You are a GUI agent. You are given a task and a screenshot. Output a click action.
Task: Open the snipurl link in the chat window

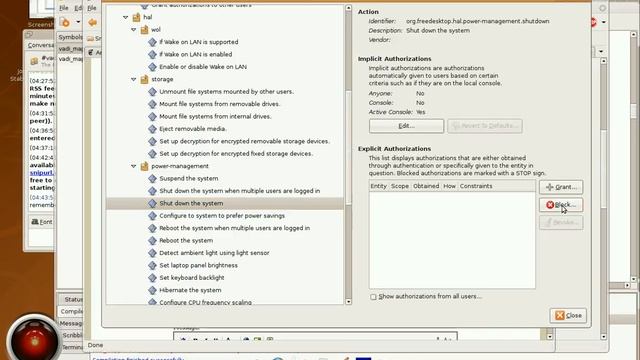(42, 173)
